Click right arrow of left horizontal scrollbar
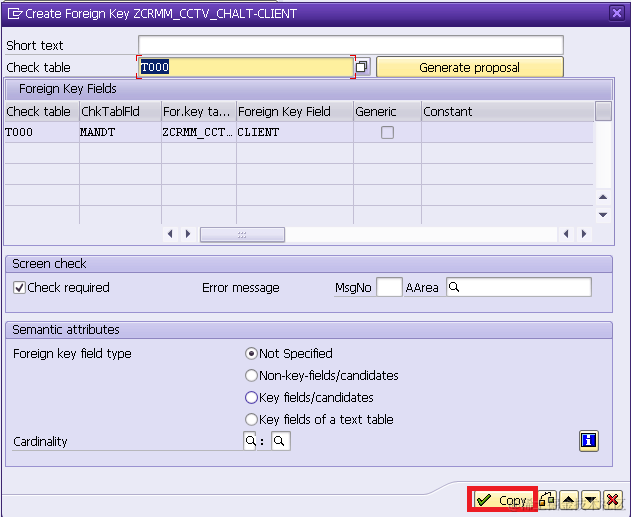 pyautogui.click(x=188, y=234)
